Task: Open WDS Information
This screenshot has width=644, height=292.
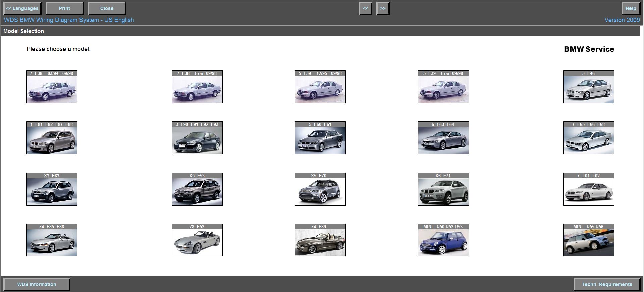Action: coord(37,284)
